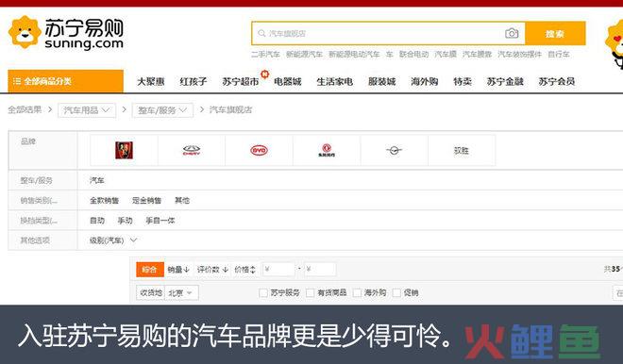Filter by 全款销售
The image size is (623, 364).
104,201
